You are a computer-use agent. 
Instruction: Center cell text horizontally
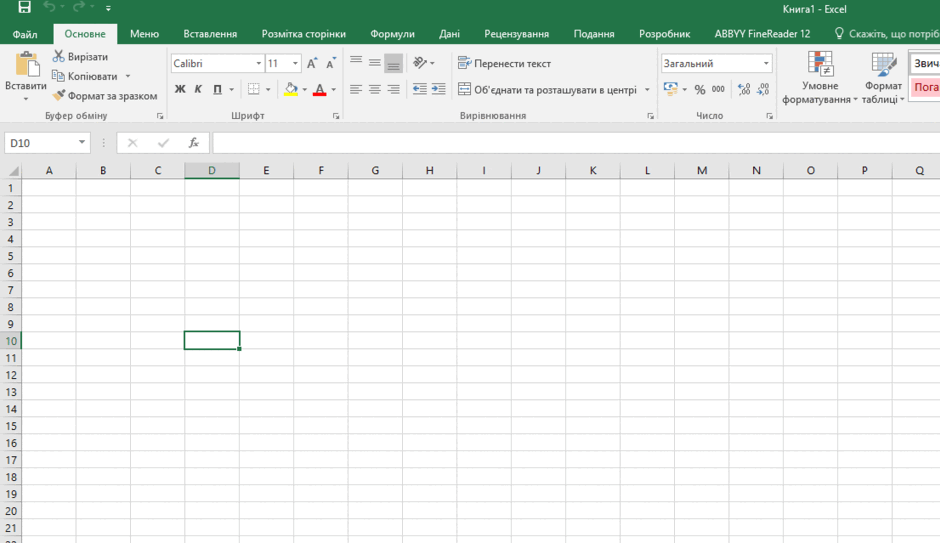coord(375,89)
